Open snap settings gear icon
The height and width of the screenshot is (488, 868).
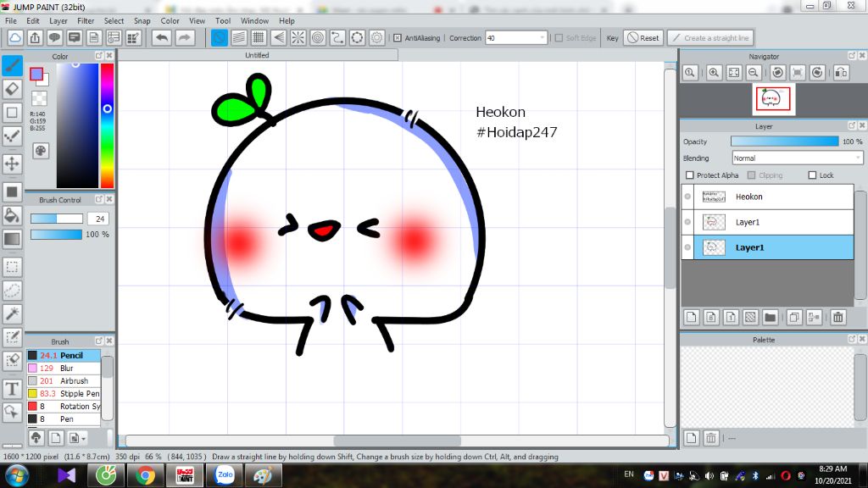pos(377,37)
